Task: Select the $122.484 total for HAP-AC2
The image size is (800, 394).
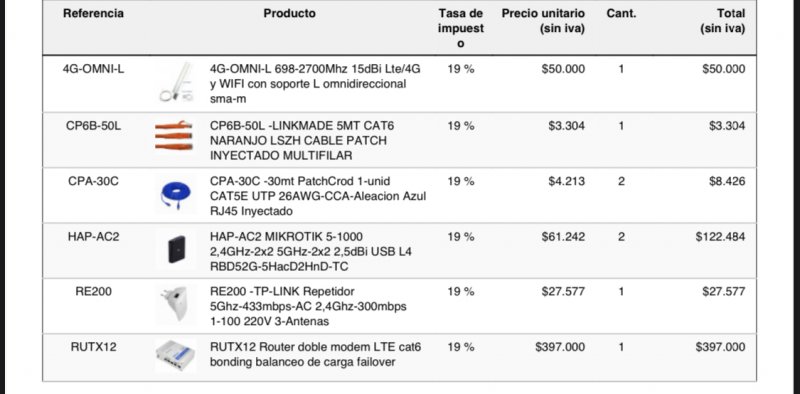Action: tap(720, 237)
